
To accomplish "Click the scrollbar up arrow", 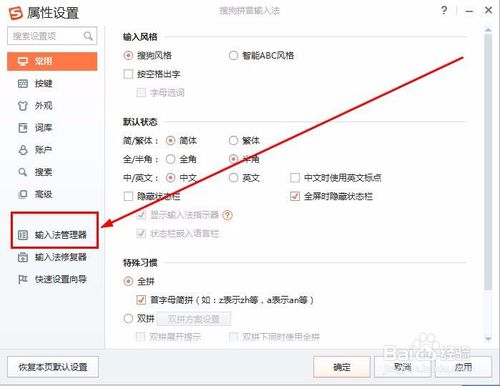I will (488, 30).
